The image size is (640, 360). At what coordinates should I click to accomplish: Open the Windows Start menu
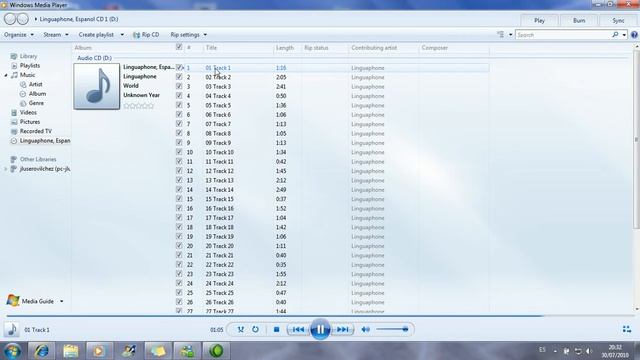click(12, 351)
